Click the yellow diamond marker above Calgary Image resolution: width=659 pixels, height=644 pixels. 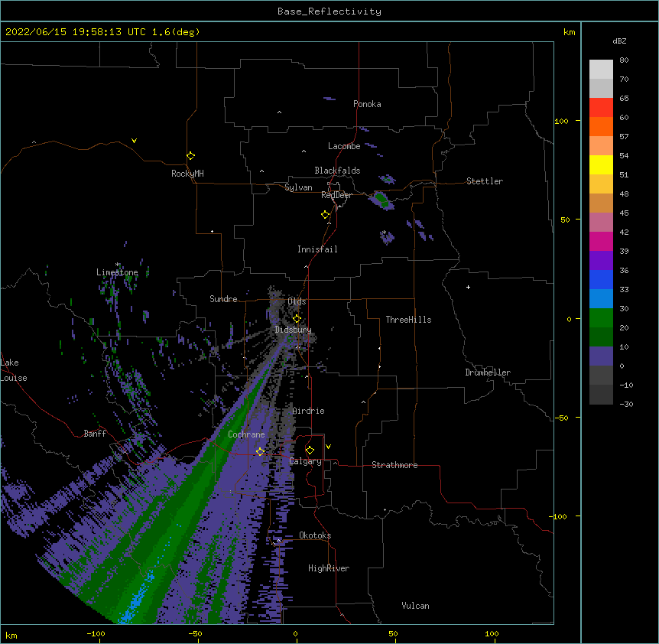pos(310,450)
